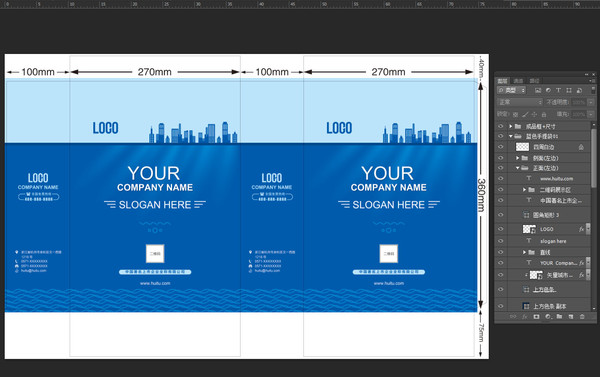Click the lock all padlock icon
The height and width of the screenshot is (377, 600).
pyautogui.click(x=544, y=114)
